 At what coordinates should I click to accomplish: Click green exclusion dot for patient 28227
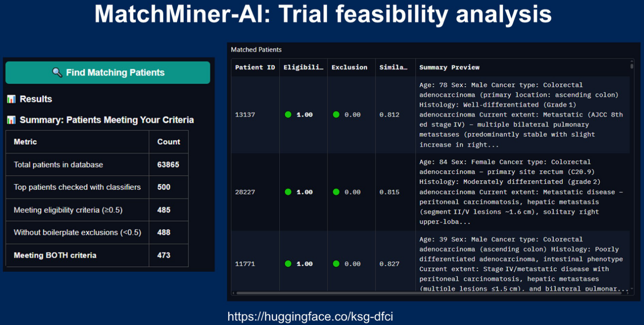click(x=336, y=192)
